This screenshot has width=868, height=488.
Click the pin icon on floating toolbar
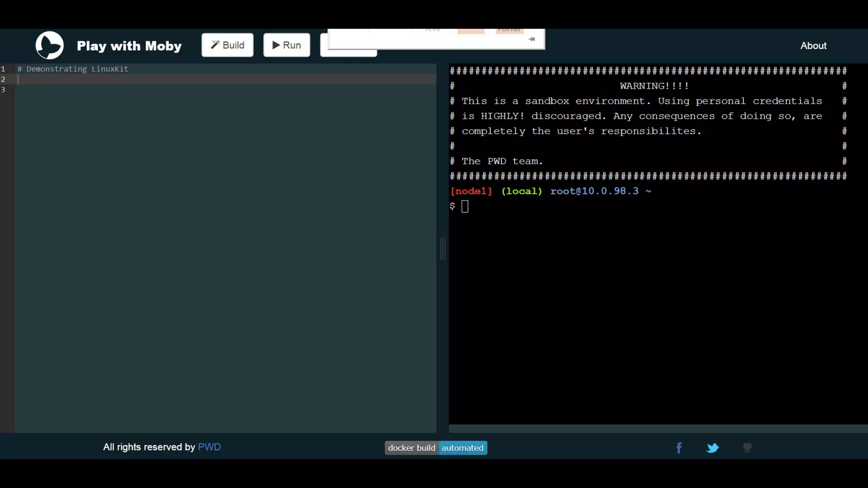click(x=532, y=39)
